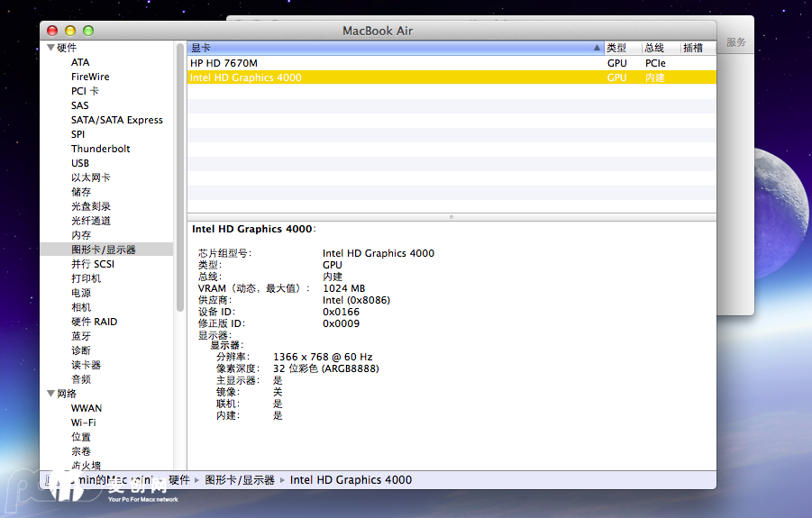Open 宗卷 volumes section
This screenshot has height=518, width=812.
[x=81, y=451]
